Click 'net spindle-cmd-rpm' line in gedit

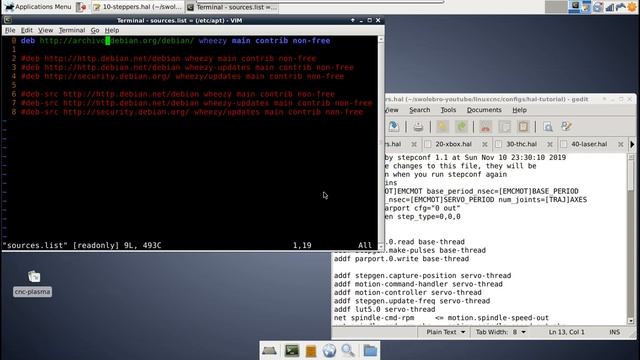click(441, 318)
